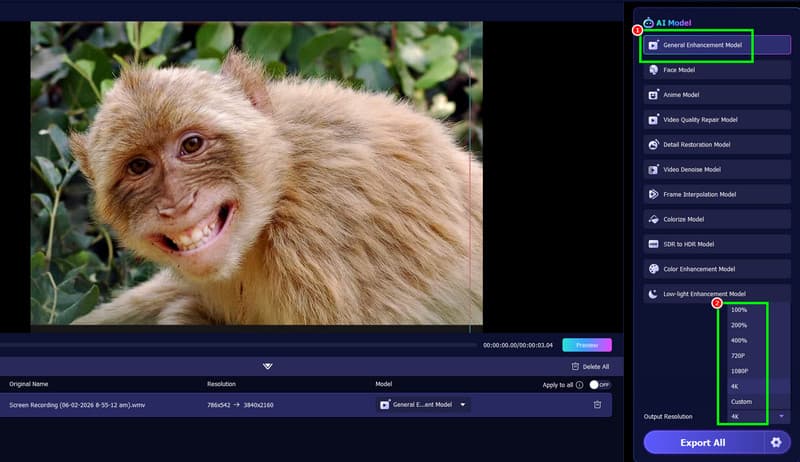
Task: Open the file row's Model dropdown
Action: tap(423, 405)
